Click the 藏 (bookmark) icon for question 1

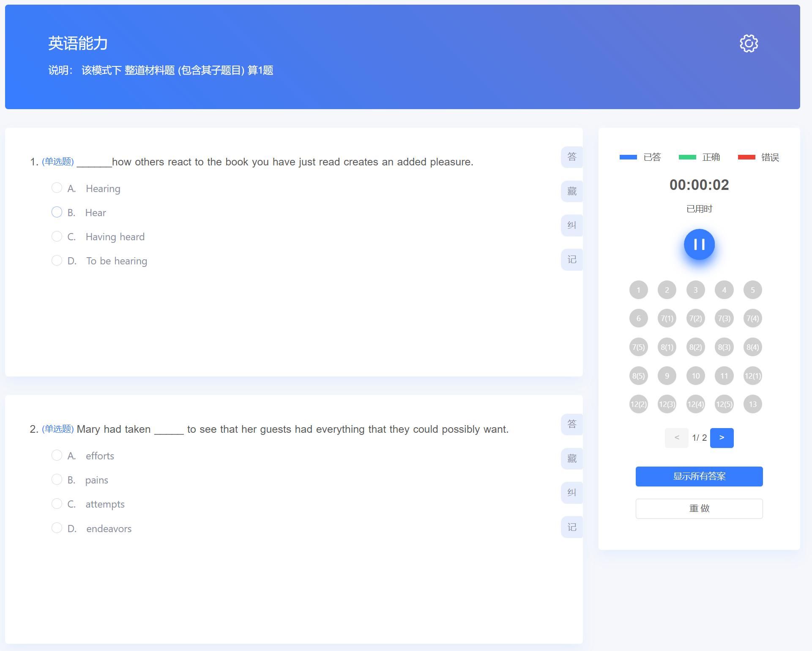571,191
